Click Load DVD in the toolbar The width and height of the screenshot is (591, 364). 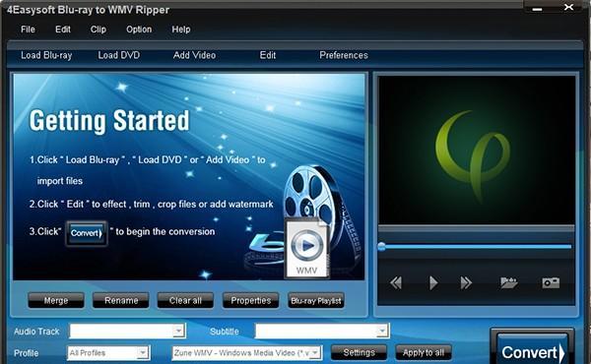[119, 55]
